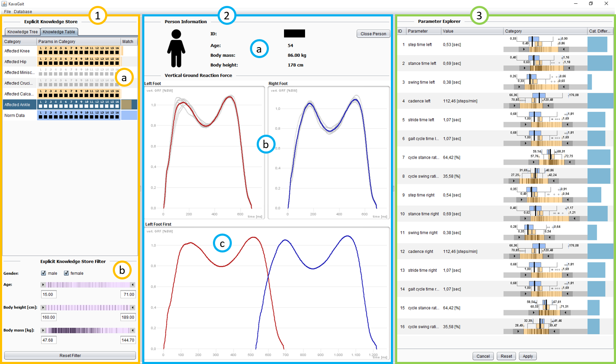Focus the Age minimum field showing 15.00
Viewport: 616px width, 364px height.
click(x=48, y=295)
